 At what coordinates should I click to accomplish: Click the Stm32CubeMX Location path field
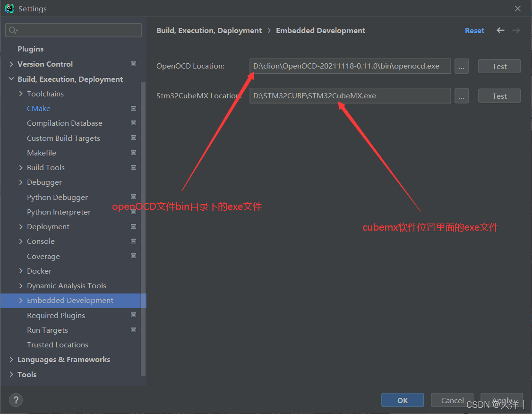click(x=350, y=95)
